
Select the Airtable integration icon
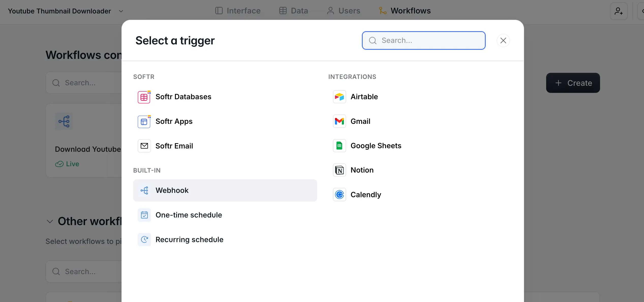(x=339, y=97)
